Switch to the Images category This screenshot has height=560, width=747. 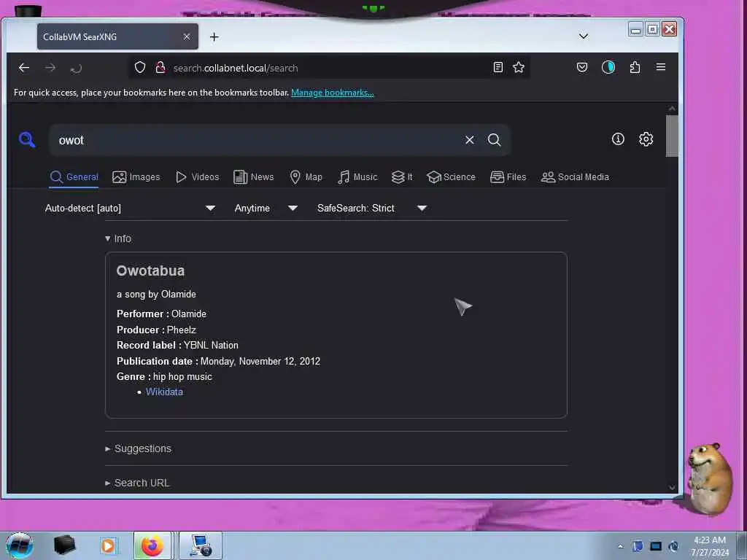pos(136,177)
